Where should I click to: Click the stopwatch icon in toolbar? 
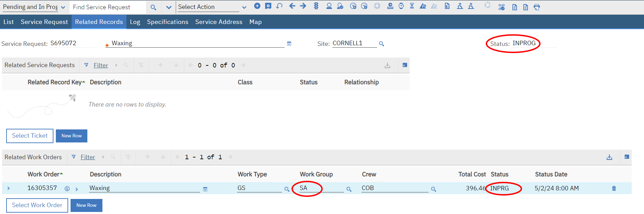401,6
